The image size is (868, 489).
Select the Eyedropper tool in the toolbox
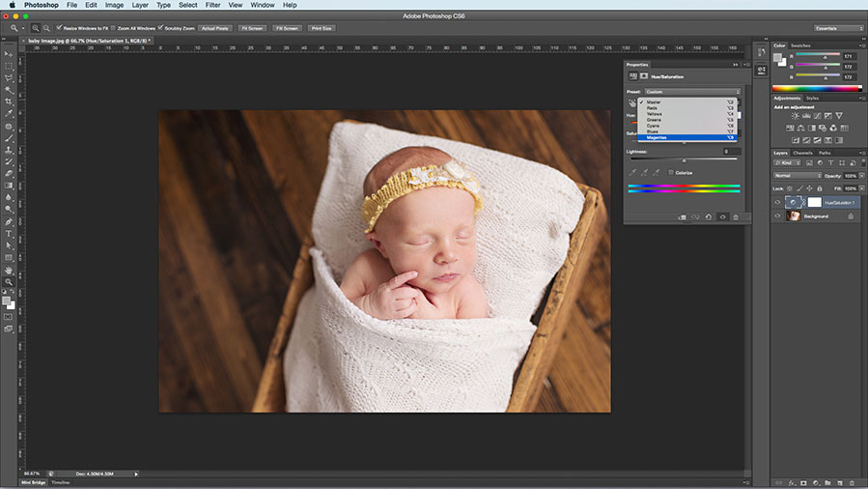[x=9, y=114]
